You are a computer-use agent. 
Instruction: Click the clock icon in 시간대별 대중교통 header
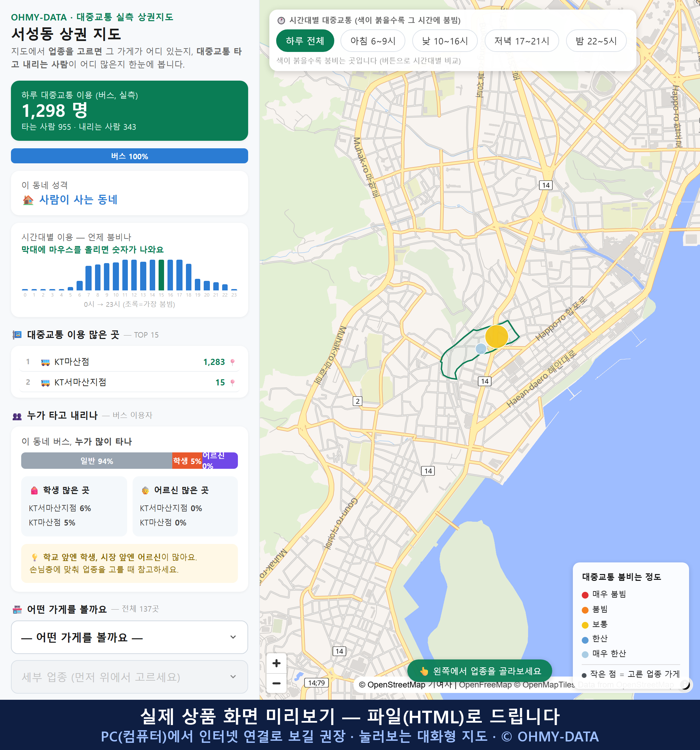click(281, 21)
